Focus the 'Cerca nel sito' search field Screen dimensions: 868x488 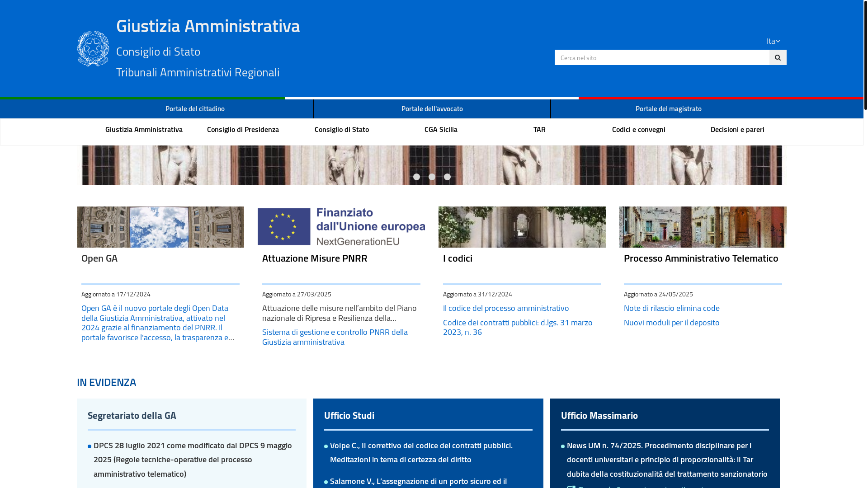(662, 57)
